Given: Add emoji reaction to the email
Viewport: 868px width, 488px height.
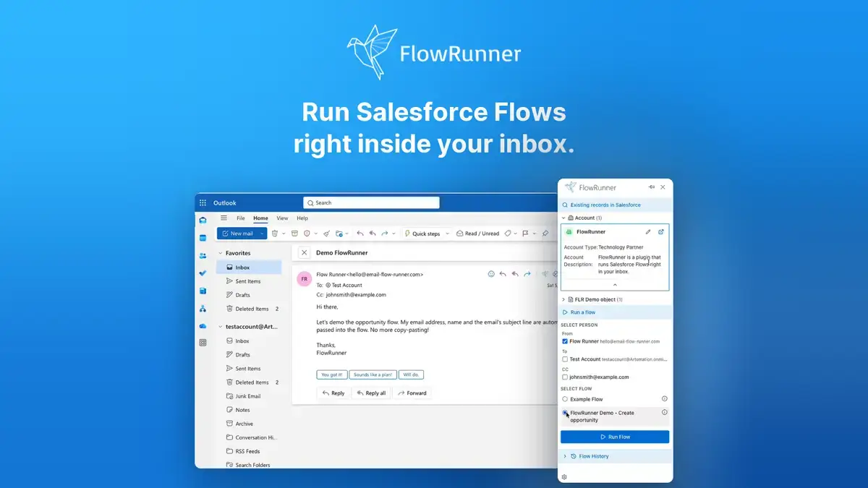Looking at the screenshot, I should click(491, 274).
